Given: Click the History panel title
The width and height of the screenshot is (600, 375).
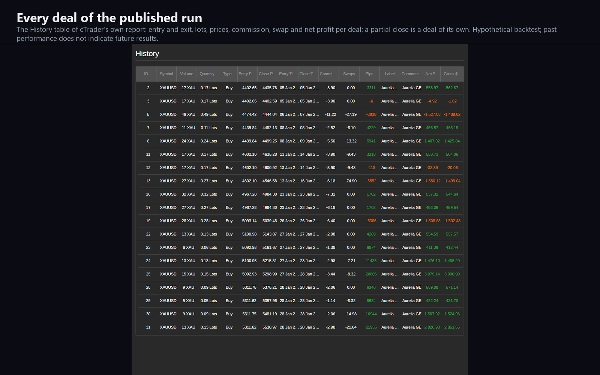Looking at the screenshot, I should pos(147,54).
